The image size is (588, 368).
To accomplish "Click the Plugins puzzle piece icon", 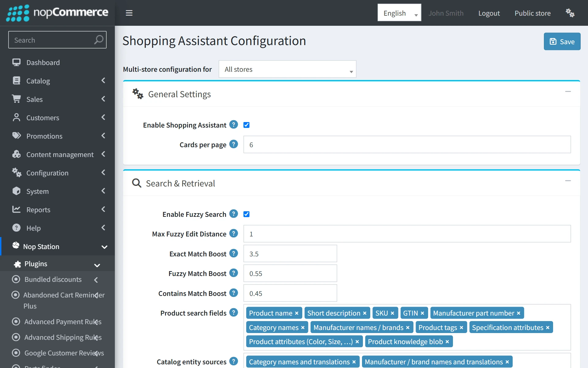I will (x=17, y=264).
